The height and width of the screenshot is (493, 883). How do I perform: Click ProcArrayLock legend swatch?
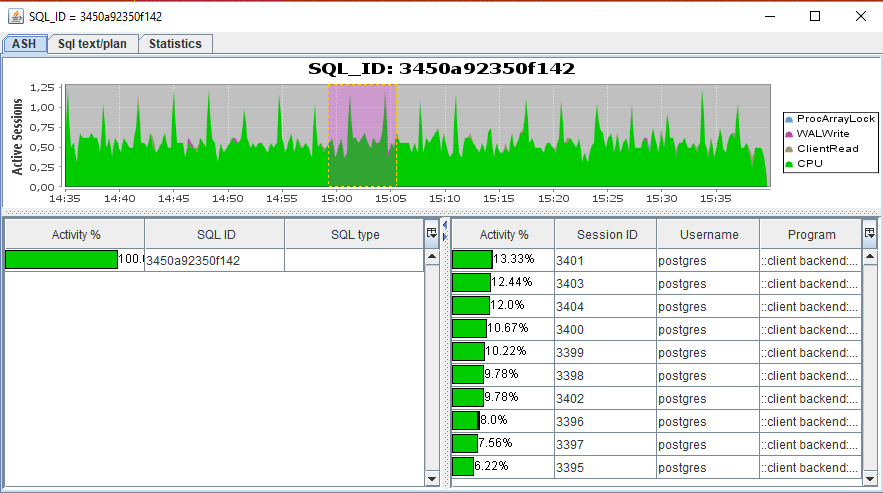[789, 119]
